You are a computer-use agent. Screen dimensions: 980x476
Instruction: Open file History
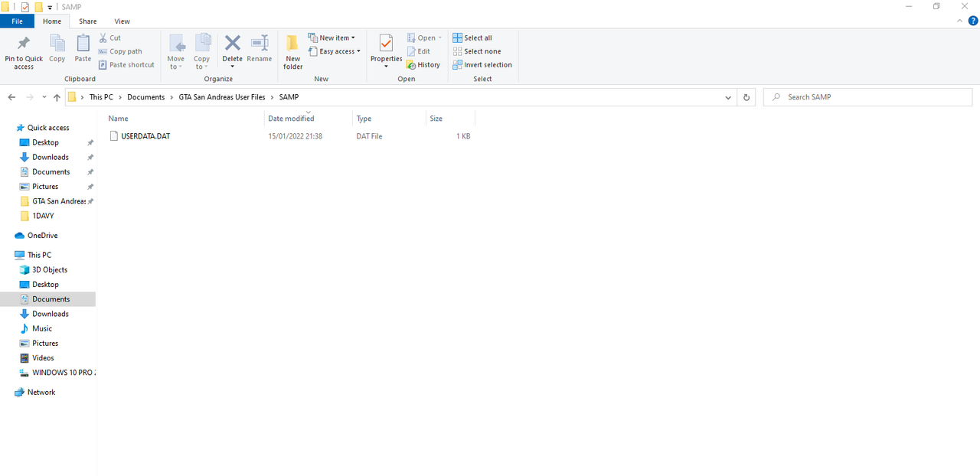pyautogui.click(x=423, y=65)
